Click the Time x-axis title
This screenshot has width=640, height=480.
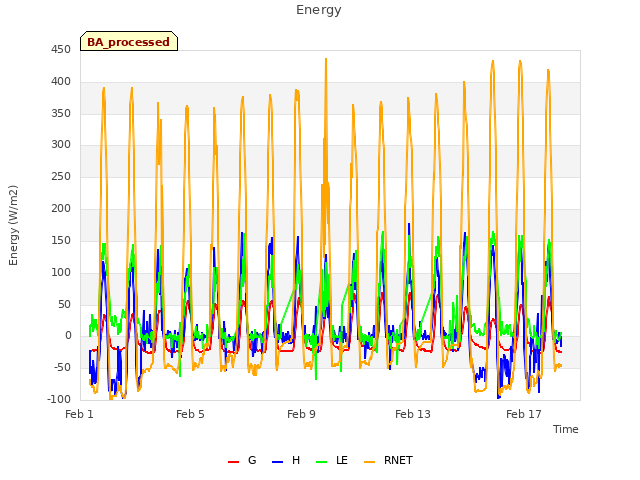tap(566, 429)
